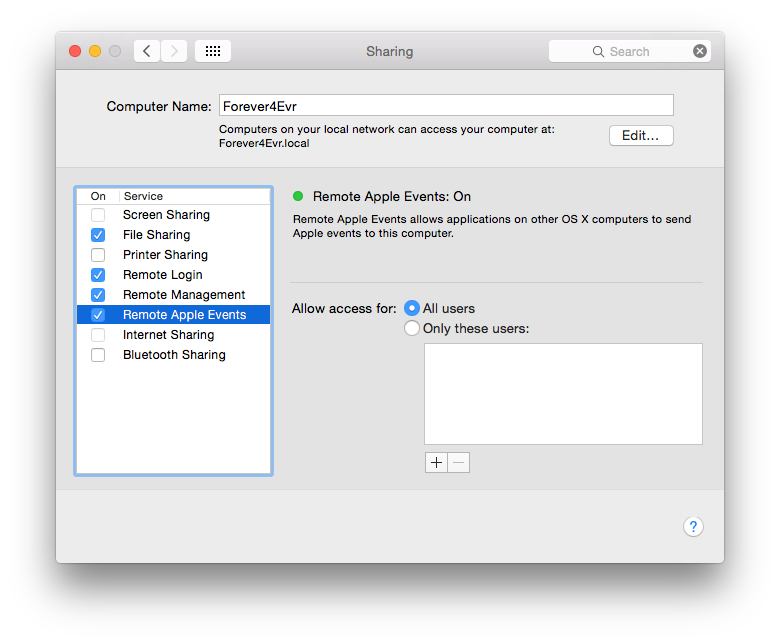Turn off the Remote Apple Events checkbox

pos(98,315)
